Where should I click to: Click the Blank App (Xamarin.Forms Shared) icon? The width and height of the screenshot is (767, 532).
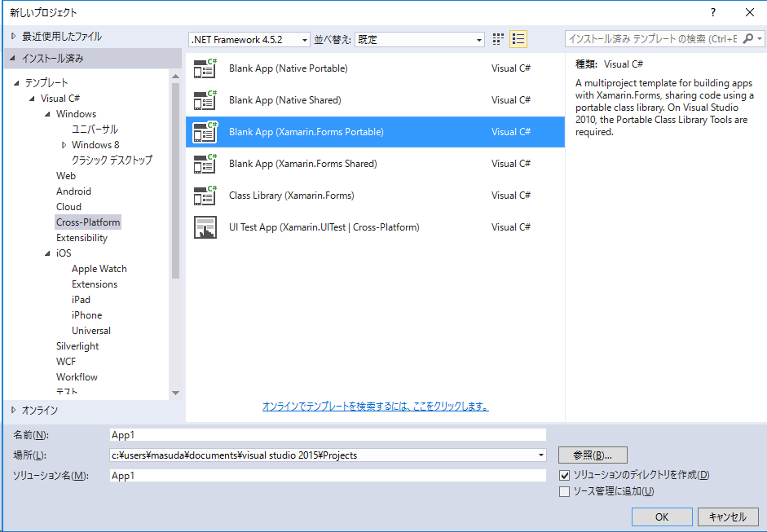click(x=205, y=164)
